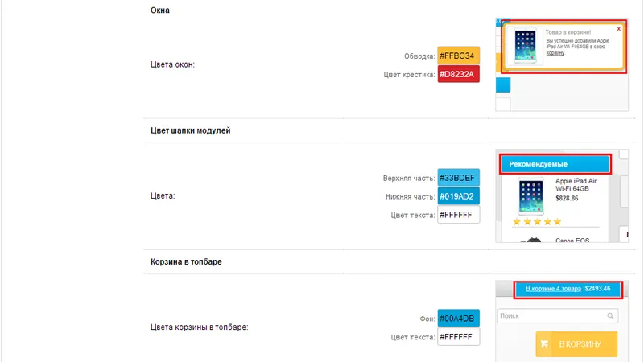
Task: Open the Обводка color swatch #FFBC34
Action: (x=458, y=56)
